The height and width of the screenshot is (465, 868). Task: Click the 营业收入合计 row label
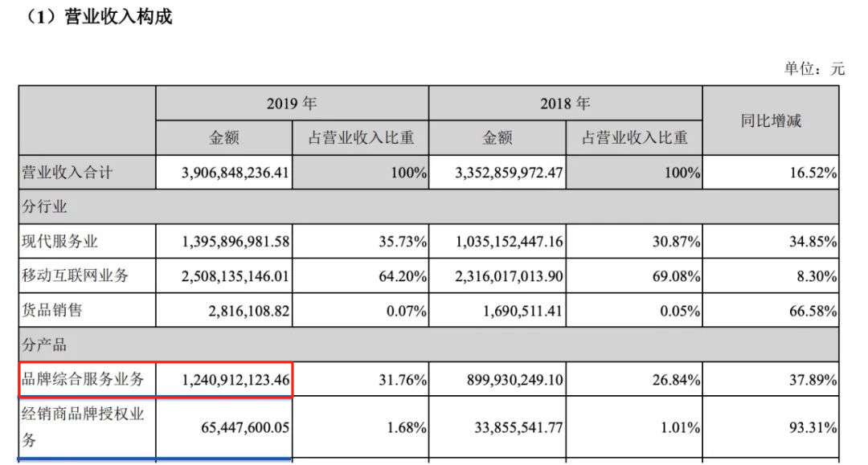[67, 173]
